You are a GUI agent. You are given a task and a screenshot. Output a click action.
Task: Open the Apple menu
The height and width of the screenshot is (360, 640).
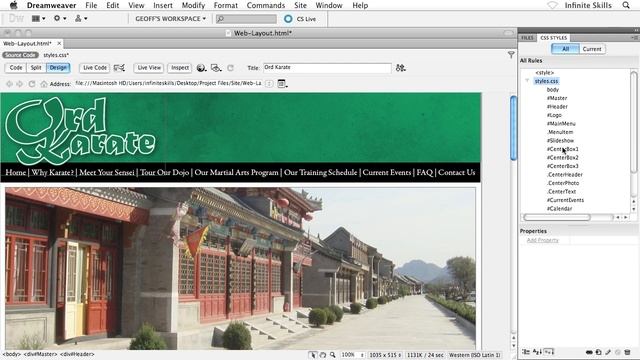pos(13,5)
